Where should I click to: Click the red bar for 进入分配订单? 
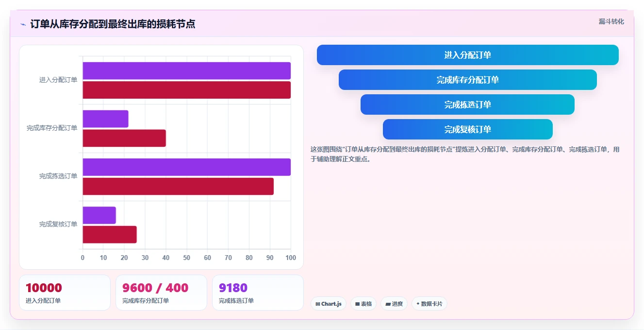coord(187,90)
